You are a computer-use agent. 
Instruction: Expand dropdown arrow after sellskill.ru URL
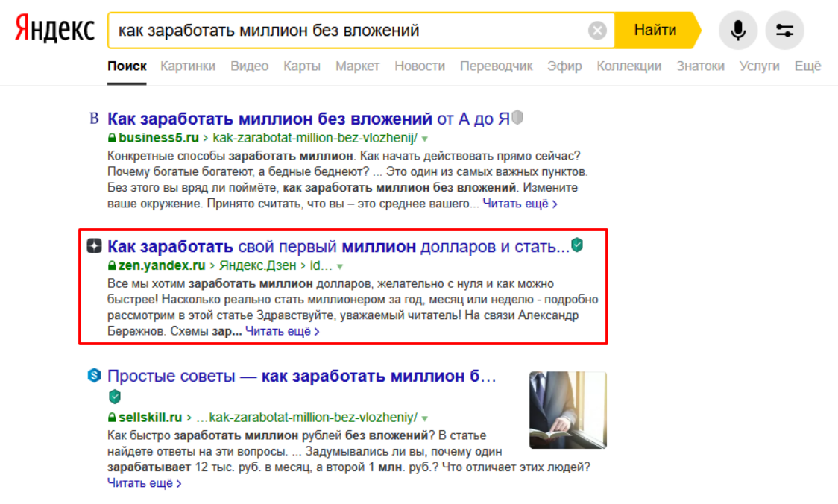pos(425,418)
